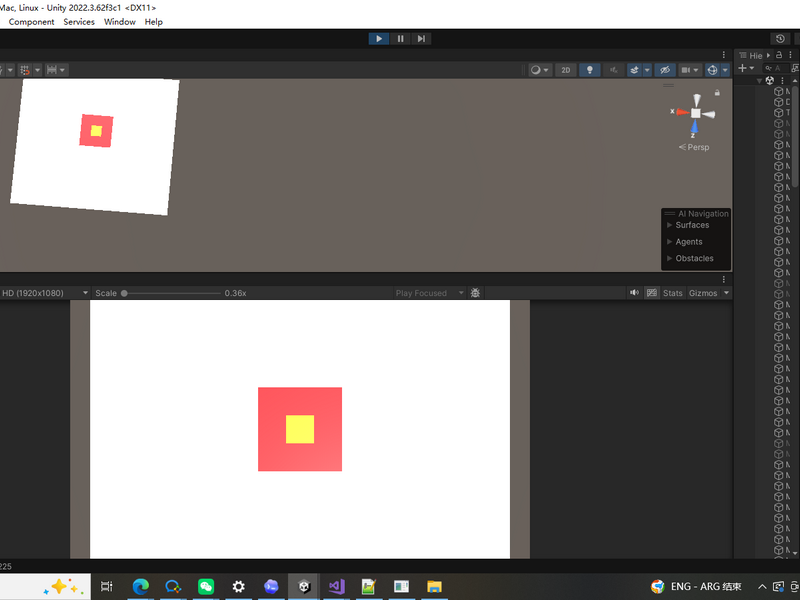Advance one frame with the Step button

pos(421,39)
